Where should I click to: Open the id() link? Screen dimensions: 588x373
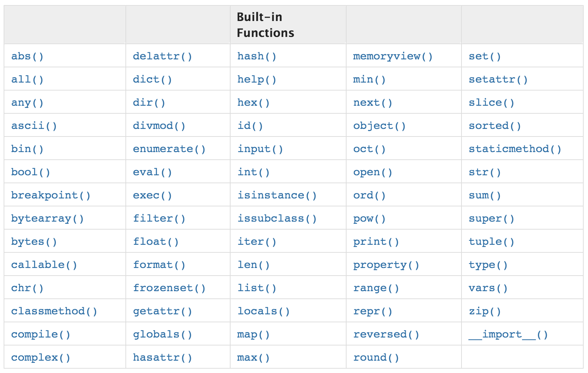250,126
